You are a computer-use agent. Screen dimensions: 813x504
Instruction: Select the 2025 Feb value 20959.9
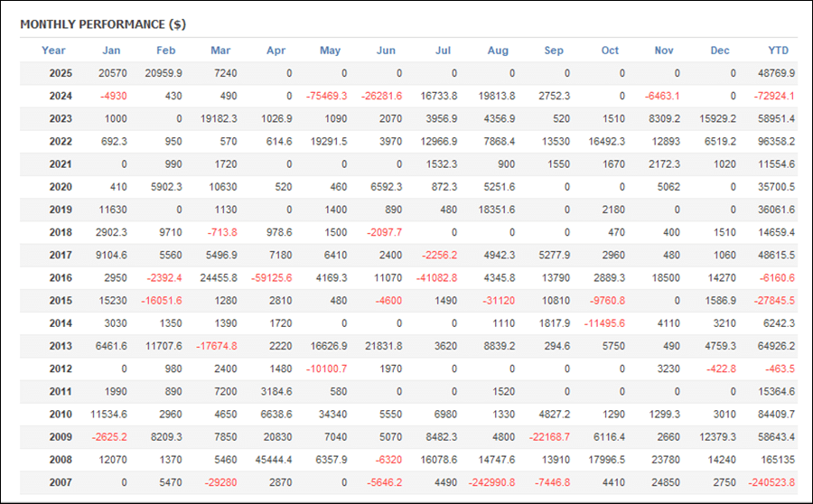pos(164,73)
